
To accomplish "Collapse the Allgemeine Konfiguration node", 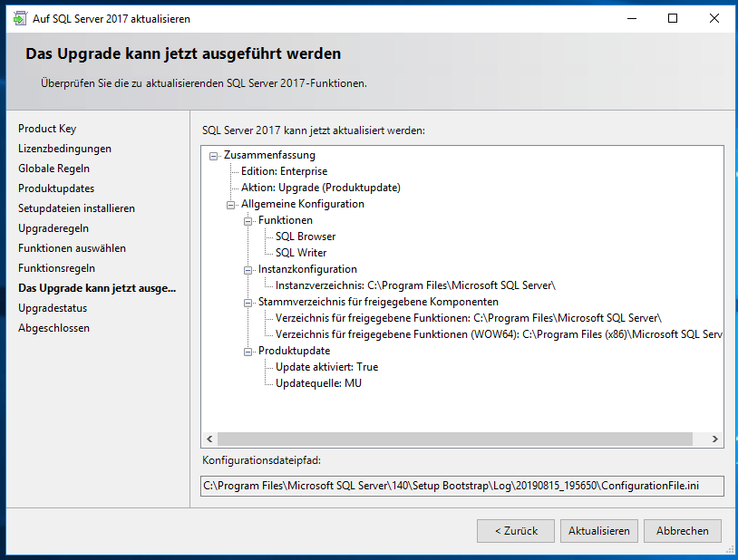I will [x=230, y=205].
